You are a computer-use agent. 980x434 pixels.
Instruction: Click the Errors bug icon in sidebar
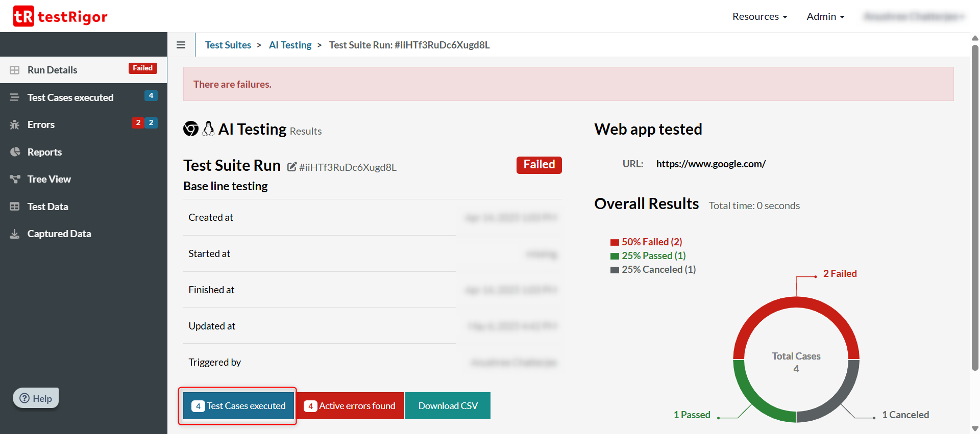pyautogui.click(x=15, y=124)
